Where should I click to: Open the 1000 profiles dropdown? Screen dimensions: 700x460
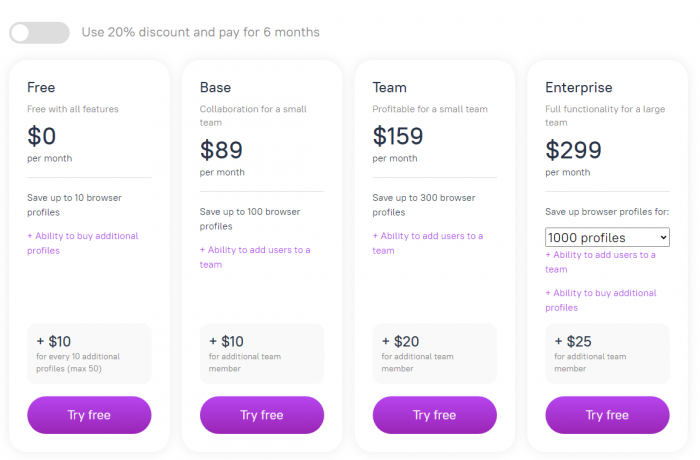(607, 237)
